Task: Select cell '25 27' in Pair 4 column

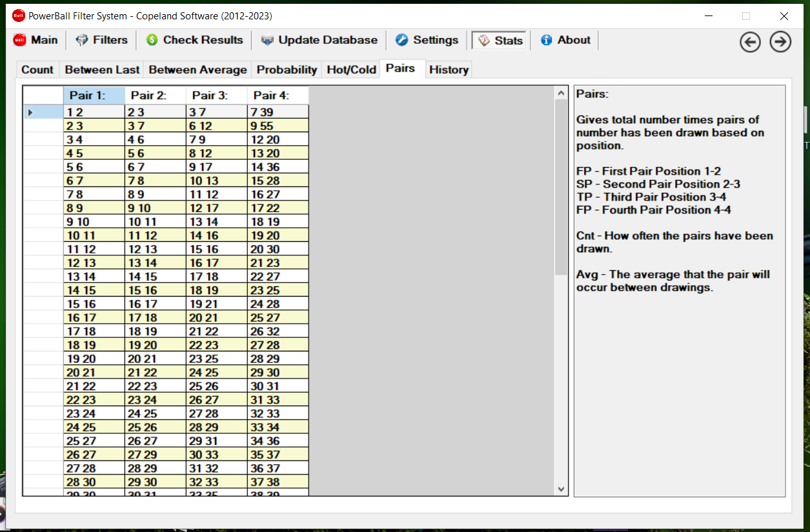Action: (278, 317)
